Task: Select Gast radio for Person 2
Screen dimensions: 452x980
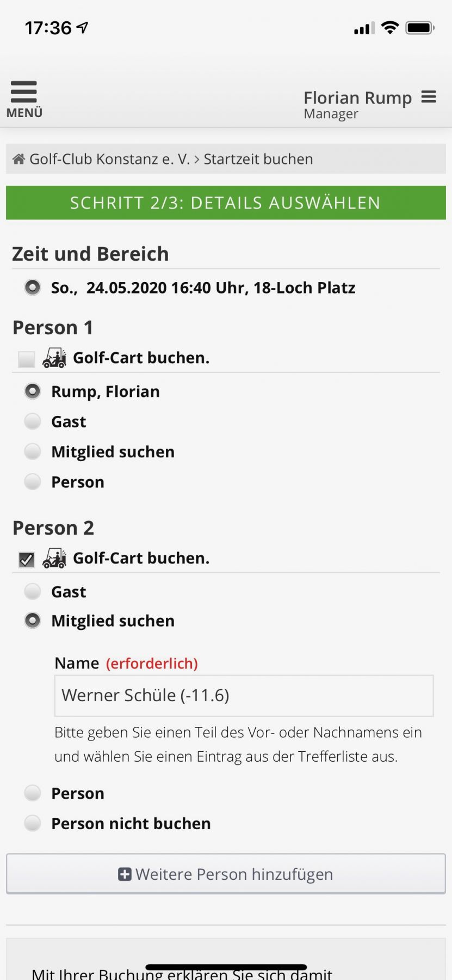Action: point(33,591)
